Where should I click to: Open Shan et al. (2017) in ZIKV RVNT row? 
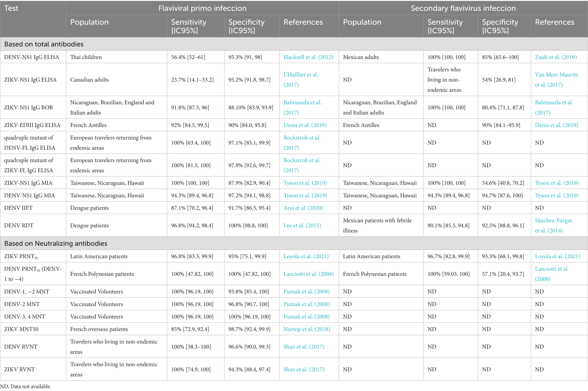pyautogui.click(x=304, y=369)
